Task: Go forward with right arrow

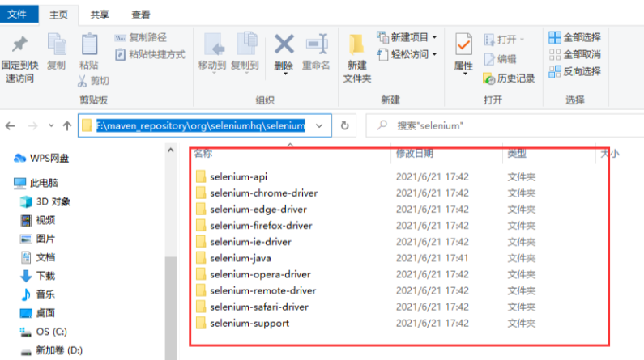Action: click(33, 126)
